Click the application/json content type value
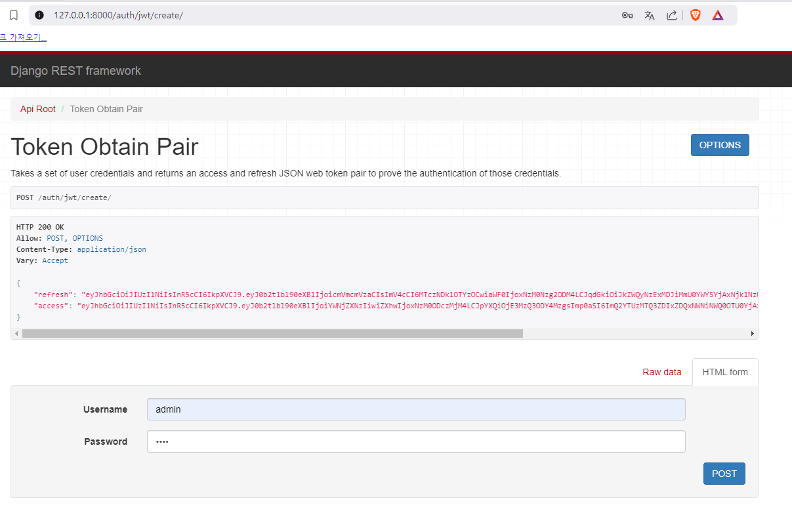This screenshot has width=792, height=532. [112, 249]
